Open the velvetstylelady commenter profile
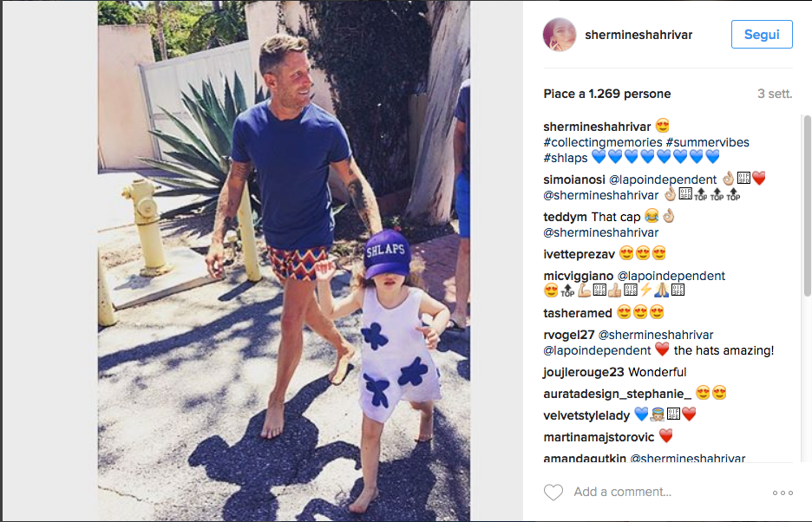The image size is (812, 522). coord(586,416)
